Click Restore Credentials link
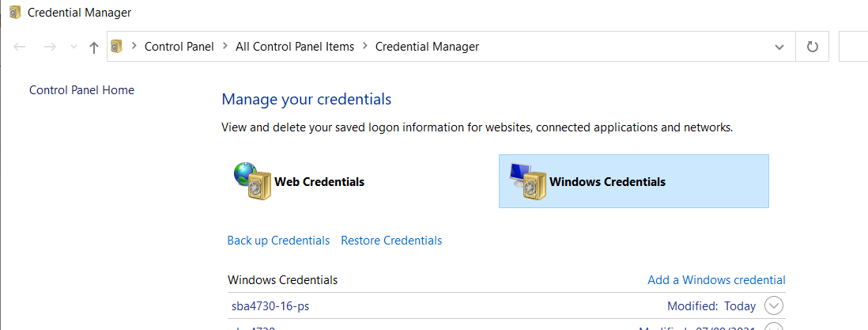 [391, 240]
